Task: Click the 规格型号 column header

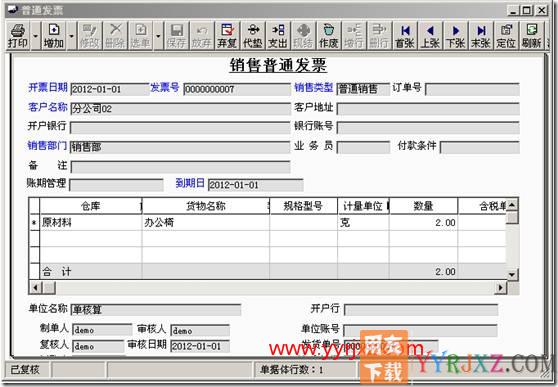Action: pos(304,206)
